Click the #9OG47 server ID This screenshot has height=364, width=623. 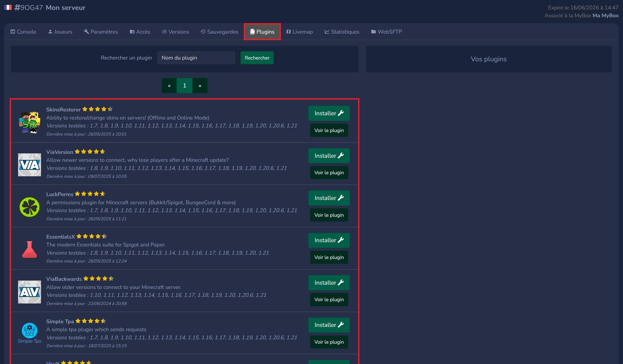tap(29, 8)
